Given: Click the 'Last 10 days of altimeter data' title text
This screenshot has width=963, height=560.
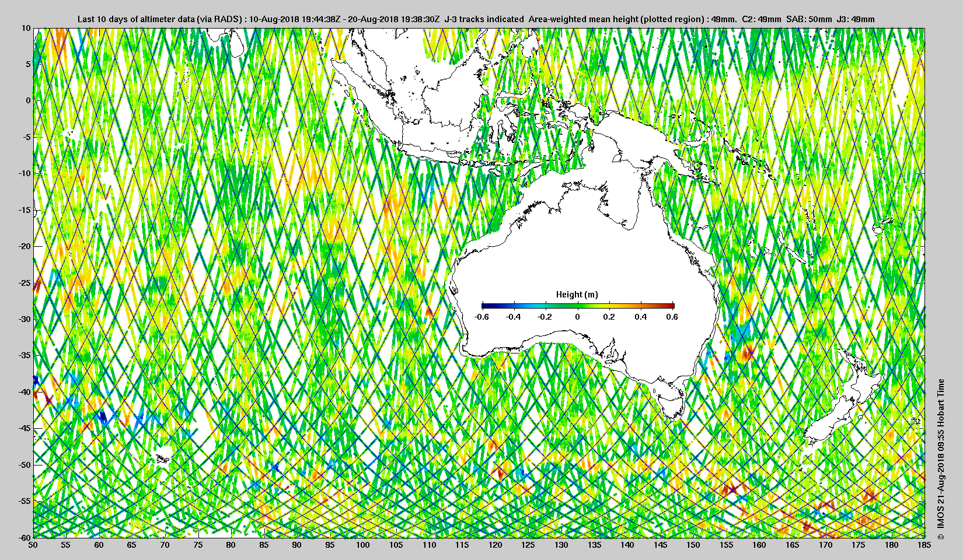Looking at the screenshot, I should [x=137, y=19].
